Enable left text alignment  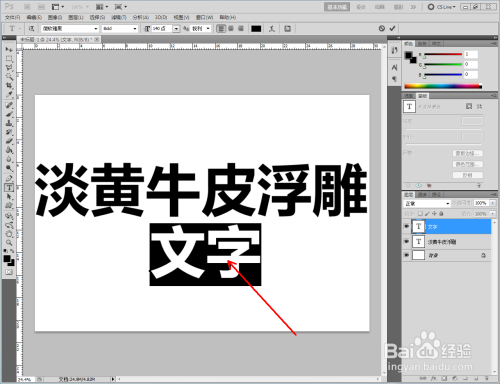point(221,29)
